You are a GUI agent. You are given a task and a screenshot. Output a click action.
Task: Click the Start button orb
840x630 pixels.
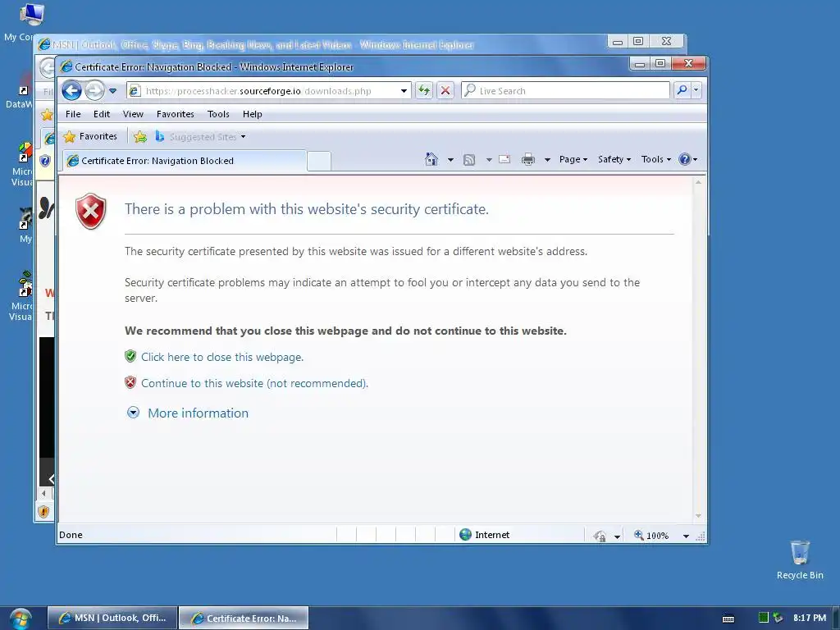pyautogui.click(x=21, y=619)
